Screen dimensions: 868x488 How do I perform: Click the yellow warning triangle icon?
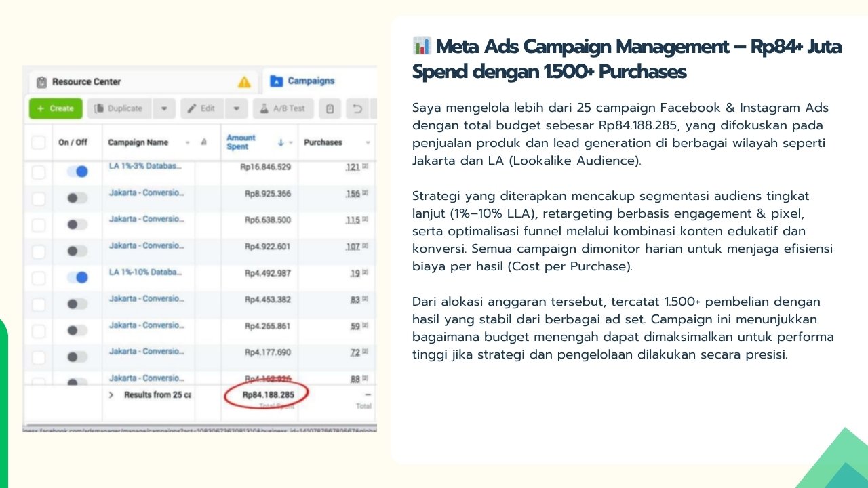tap(244, 82)
